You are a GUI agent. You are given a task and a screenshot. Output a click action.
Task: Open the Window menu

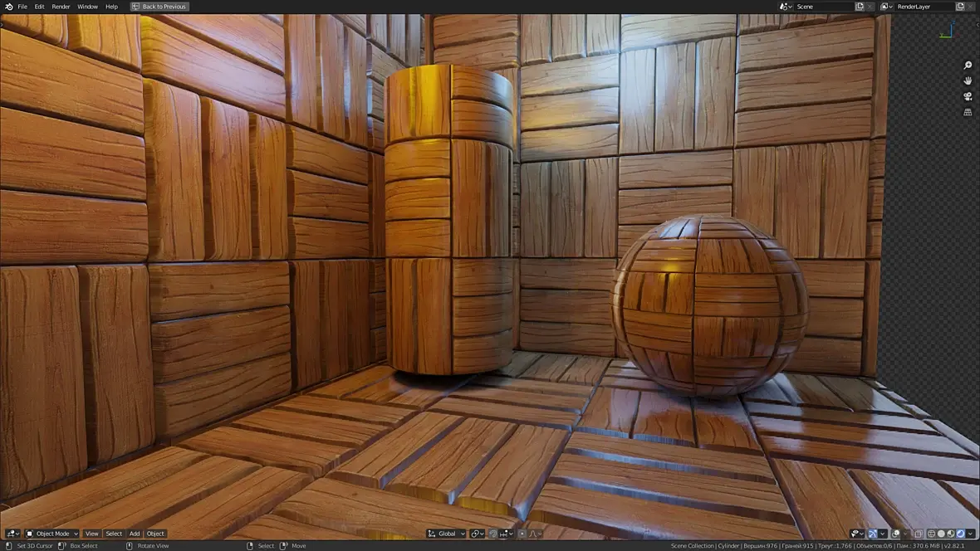click(x=87, y=7)
